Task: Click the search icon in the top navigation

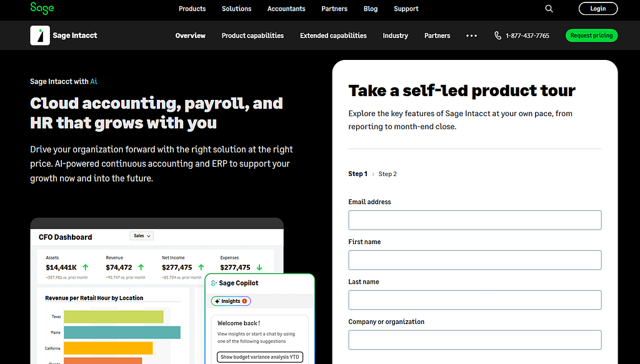Action: point(549,9)
